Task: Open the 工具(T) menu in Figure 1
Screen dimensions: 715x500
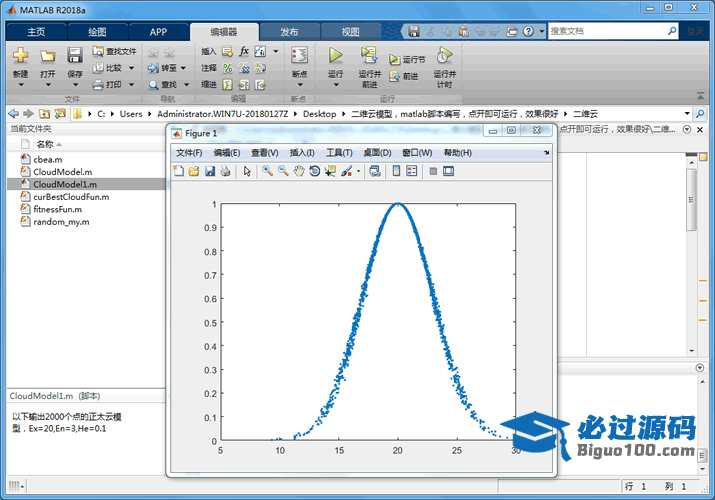Action: (339, 153)
